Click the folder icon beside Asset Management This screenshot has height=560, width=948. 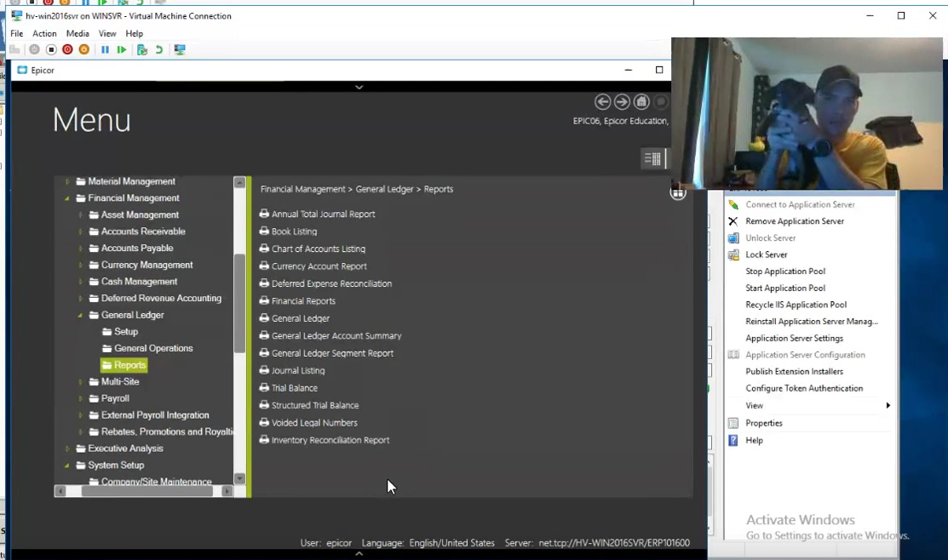coord(94,214)
